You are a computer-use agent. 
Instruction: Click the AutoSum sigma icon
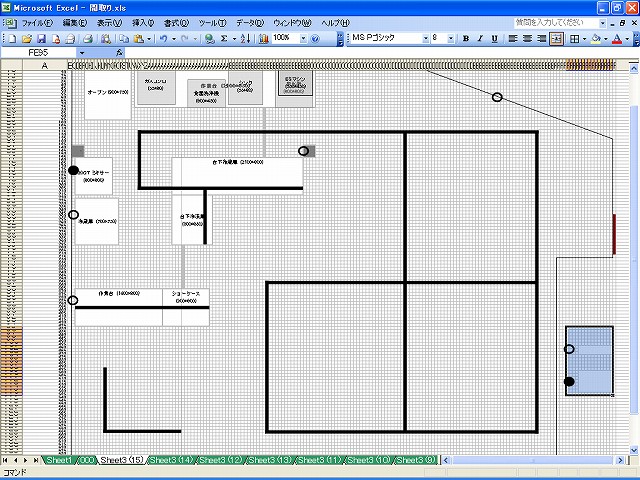tap(224, 39)
